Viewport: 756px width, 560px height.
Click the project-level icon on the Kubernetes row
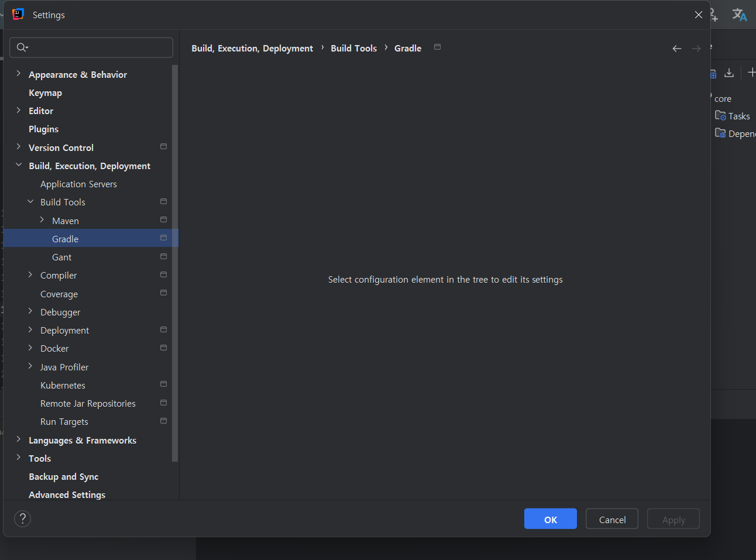pyautogui.click(x=164, y=384)
